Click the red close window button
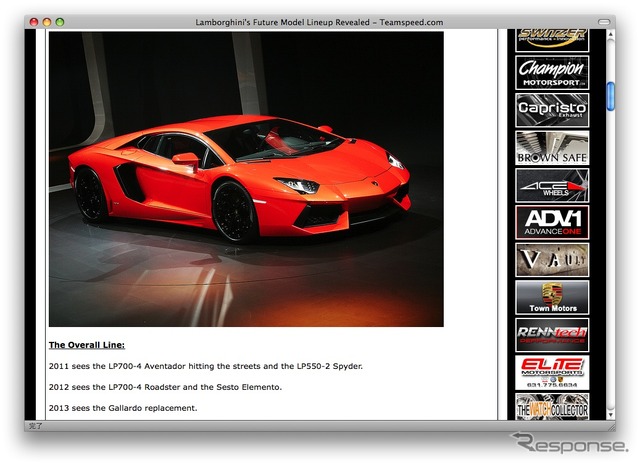The image size is (640, 465). click(x=34, y=22)
